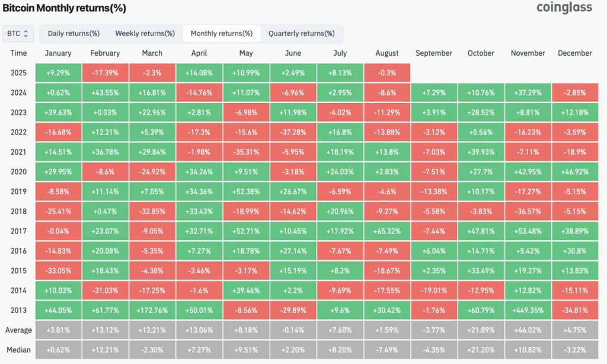Select the January column header
This screenshot has width=607, height=364.
click(x=57, y=53)
